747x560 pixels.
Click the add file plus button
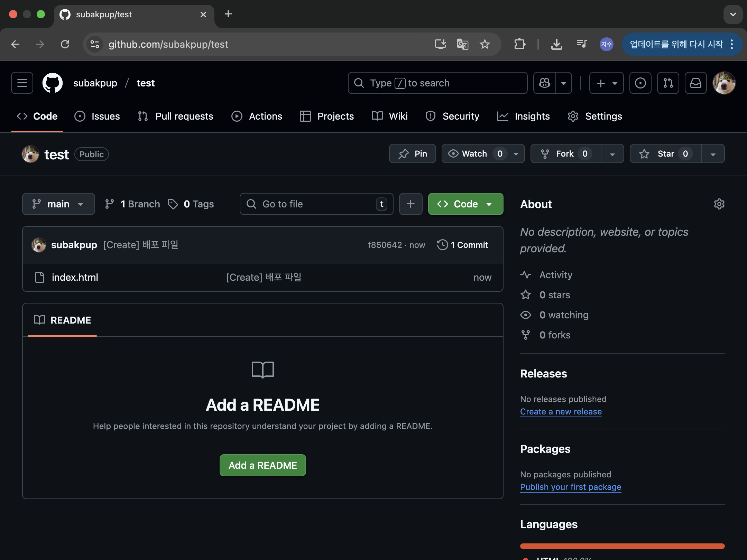click(x=411, y=204)
